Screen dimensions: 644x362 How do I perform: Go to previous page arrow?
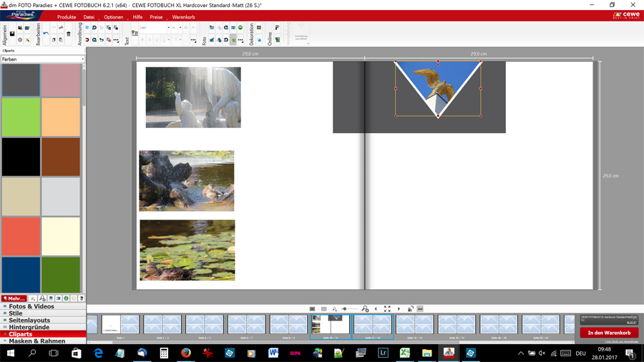click(x=376, y=309)
